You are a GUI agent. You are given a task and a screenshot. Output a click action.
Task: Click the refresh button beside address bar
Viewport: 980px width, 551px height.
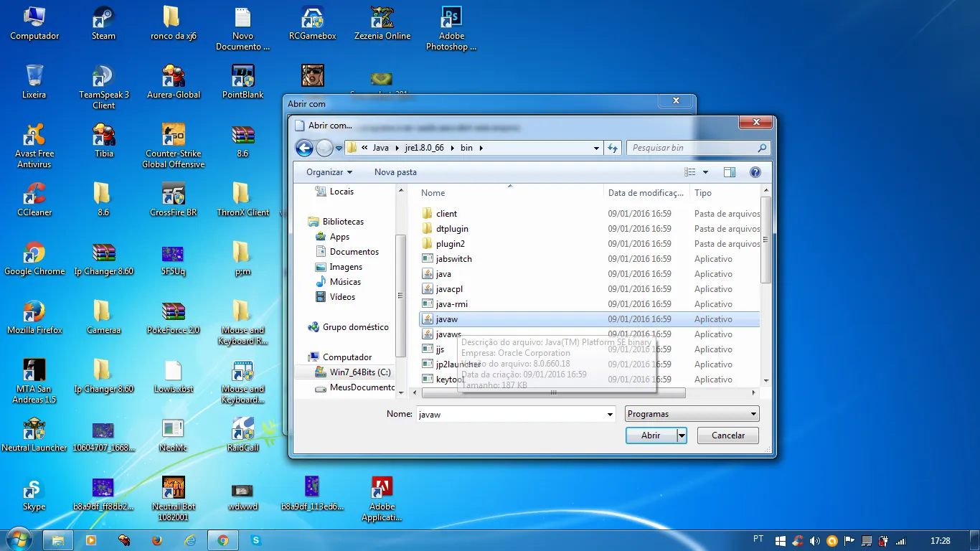pos(613,148)
